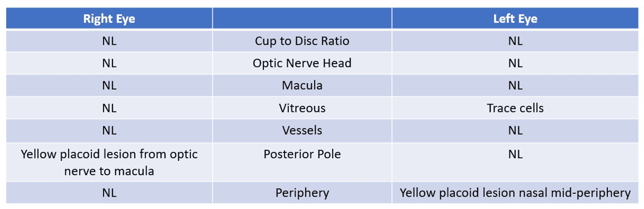Click the Right Eye column header
The width and height of the screenshot is (644, 209).
pos(109,19)
